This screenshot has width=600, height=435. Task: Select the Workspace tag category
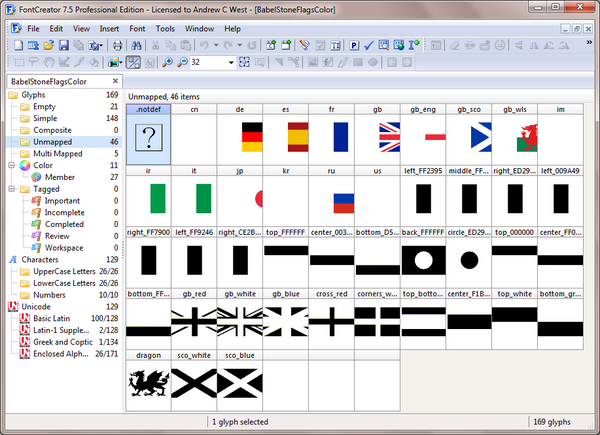tap(64, 248)
